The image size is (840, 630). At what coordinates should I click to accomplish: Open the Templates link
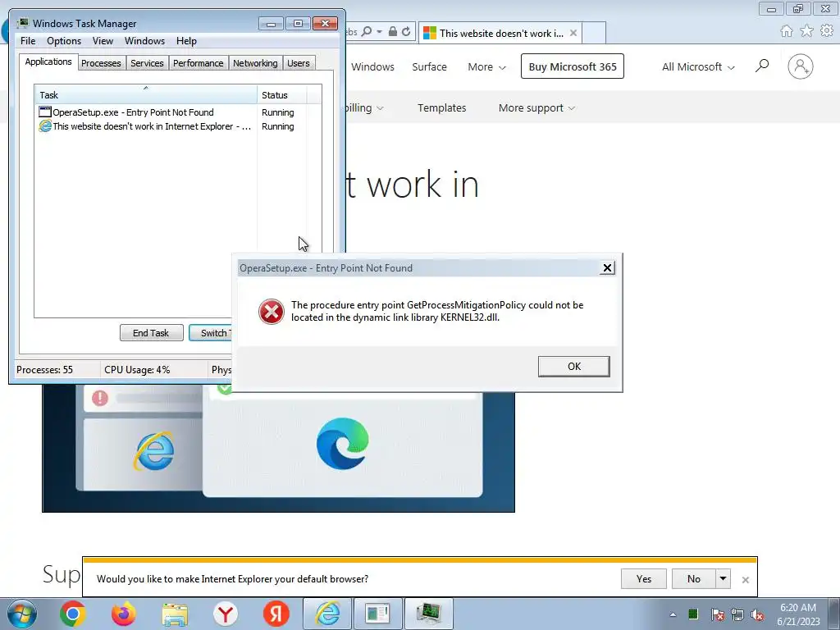click(x=441, y=107)
